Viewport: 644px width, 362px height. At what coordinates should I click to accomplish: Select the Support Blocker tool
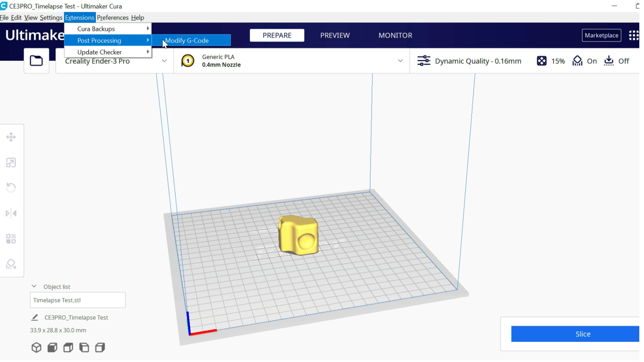pyautogui.click(x=11, y=264)
